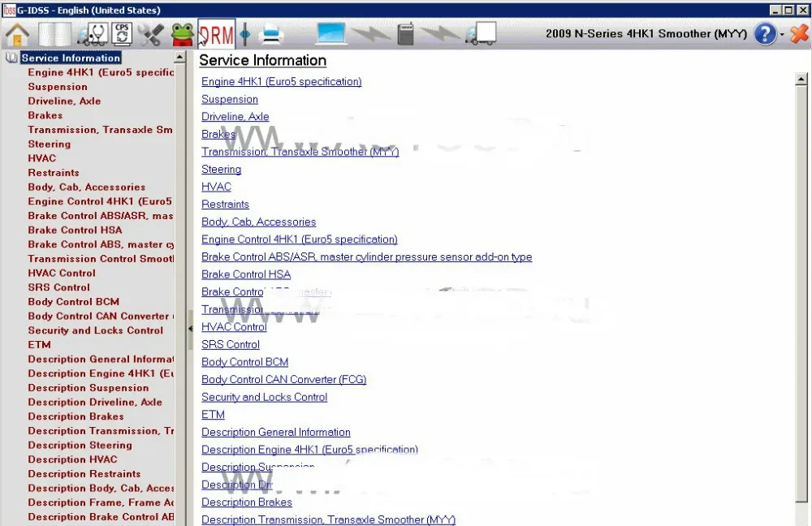Open the Security and Locks Control link
This screenshot has width=812, height=526.
pos(264,397)
